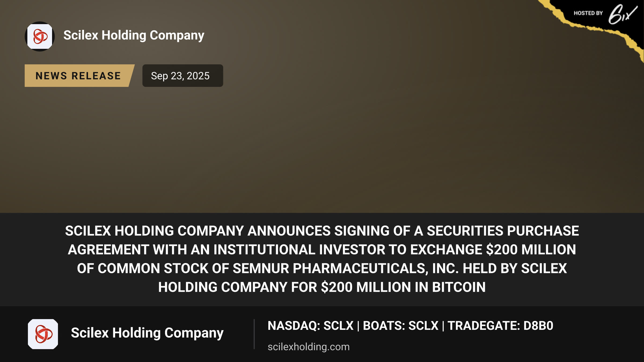Open the 6ix host logo
644x362 pixels.
[622, 14]
